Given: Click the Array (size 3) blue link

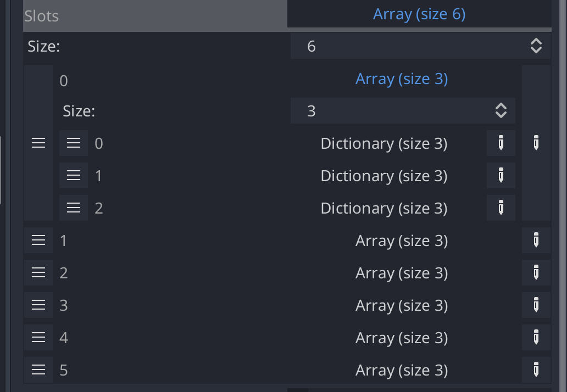Looking at the screenshot, I should tap(402, 79).
